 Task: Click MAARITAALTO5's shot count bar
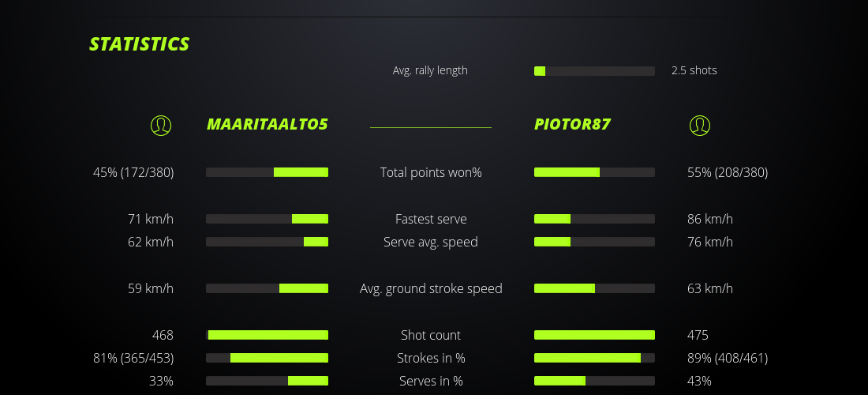click(267, 335)
